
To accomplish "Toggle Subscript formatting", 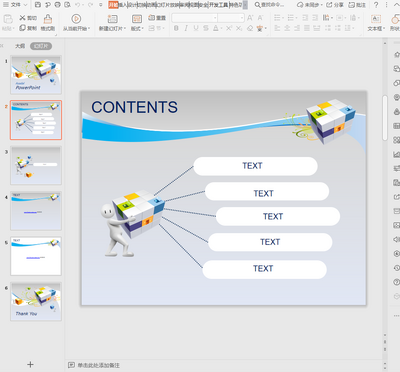I will click(x=239, y=28).
